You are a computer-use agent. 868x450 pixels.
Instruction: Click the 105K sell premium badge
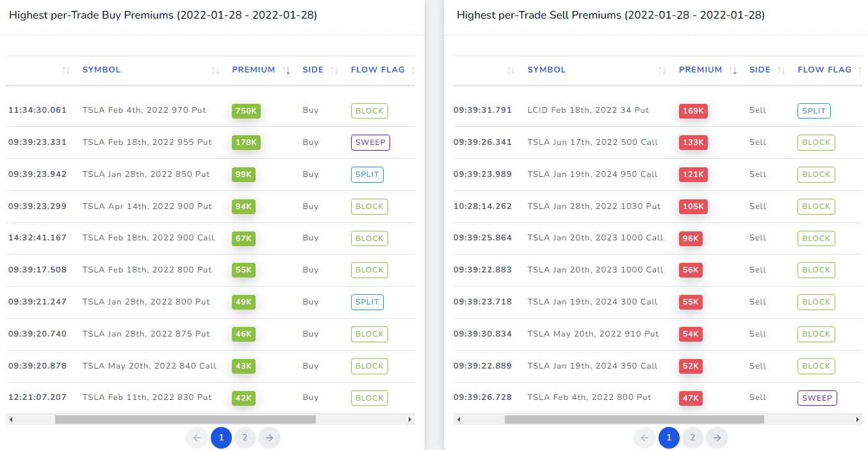tap(693, 206)
